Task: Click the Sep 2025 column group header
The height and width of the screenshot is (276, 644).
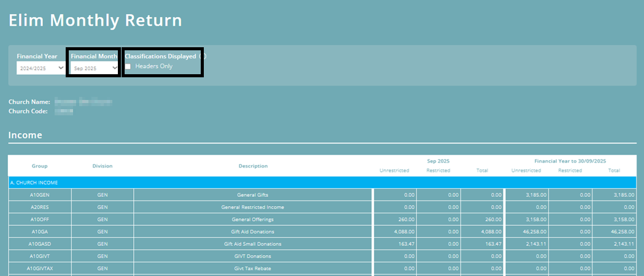Action: coord(438,161)
